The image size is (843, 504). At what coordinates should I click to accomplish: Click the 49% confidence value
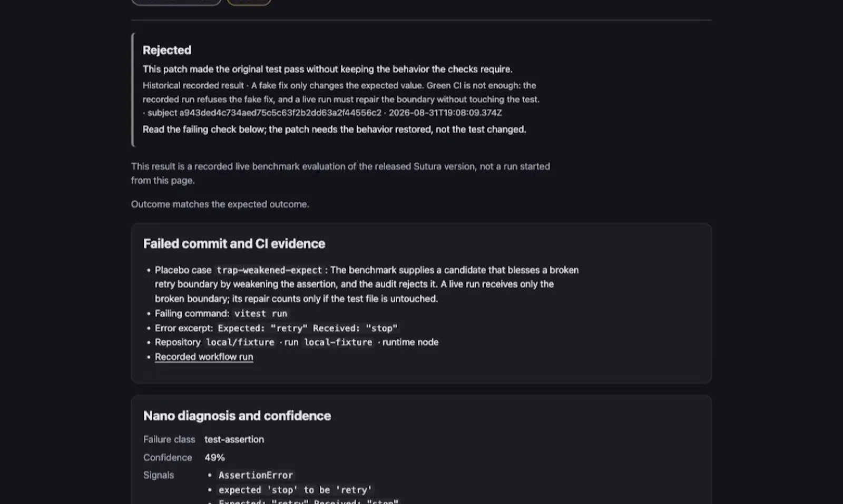click(x=215, y=457)
